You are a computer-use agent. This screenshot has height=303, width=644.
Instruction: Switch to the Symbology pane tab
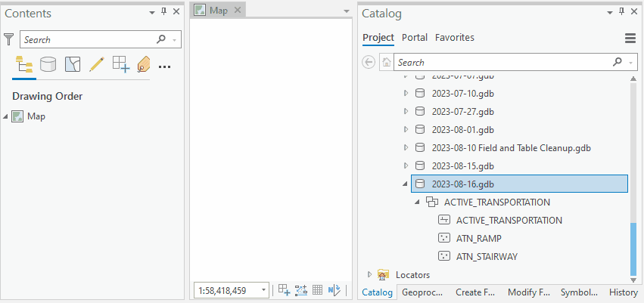(579, 292)
